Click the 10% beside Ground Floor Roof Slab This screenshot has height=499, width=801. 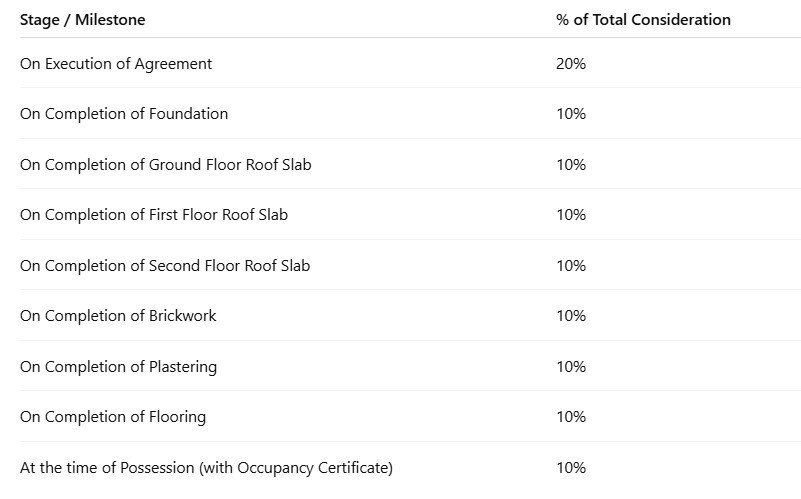(x=571, y=165)
